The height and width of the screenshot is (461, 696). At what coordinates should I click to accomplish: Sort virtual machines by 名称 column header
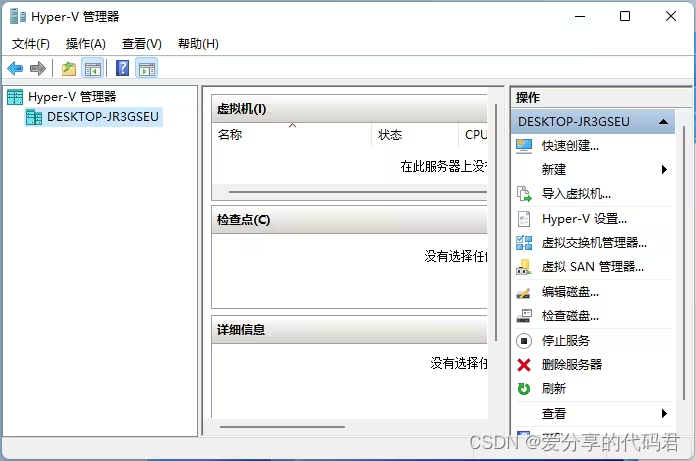point(292,134)
